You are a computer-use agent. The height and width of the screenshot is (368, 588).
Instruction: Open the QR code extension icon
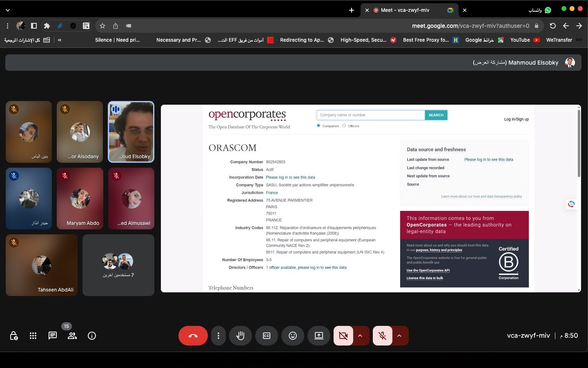click(86, 26)
